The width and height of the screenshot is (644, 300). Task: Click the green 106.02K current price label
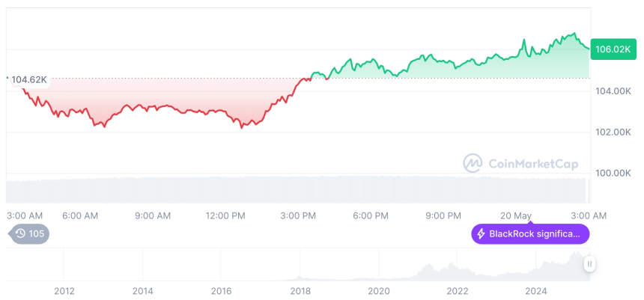pos(612,49)
